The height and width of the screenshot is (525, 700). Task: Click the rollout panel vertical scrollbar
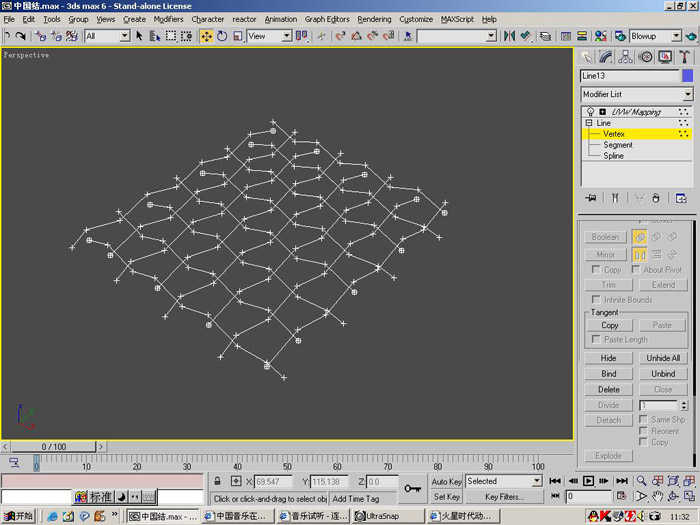pyautogui.click(x=694, y=344)
